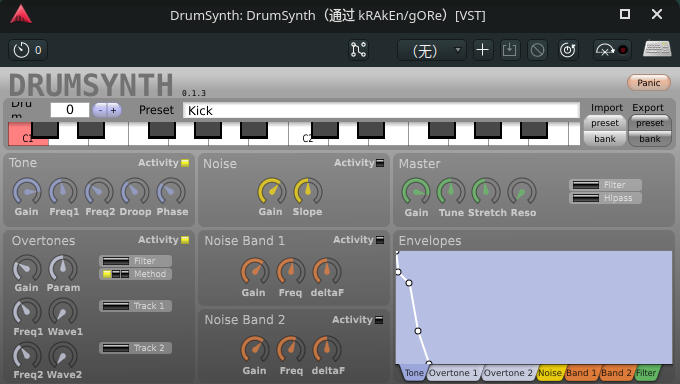The image size is (680, 384).
Task: Click the latency clock icon showing 0
Action: [28, 50]
